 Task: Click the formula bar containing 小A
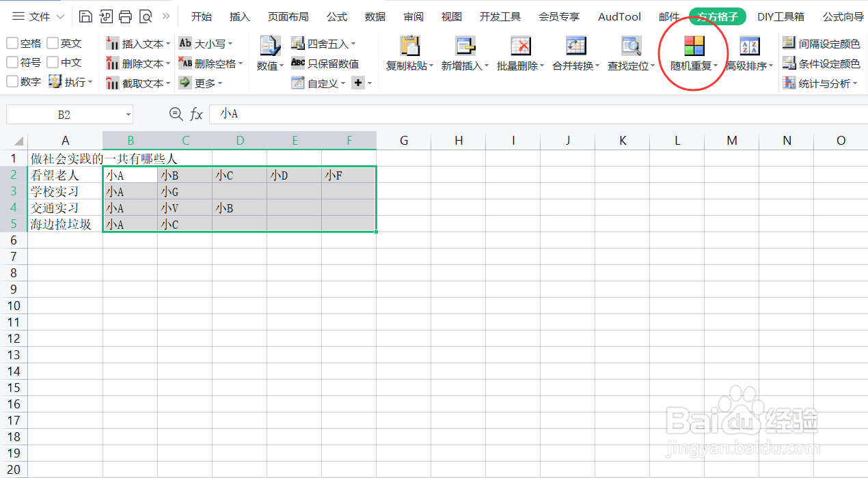click(539, 114)
